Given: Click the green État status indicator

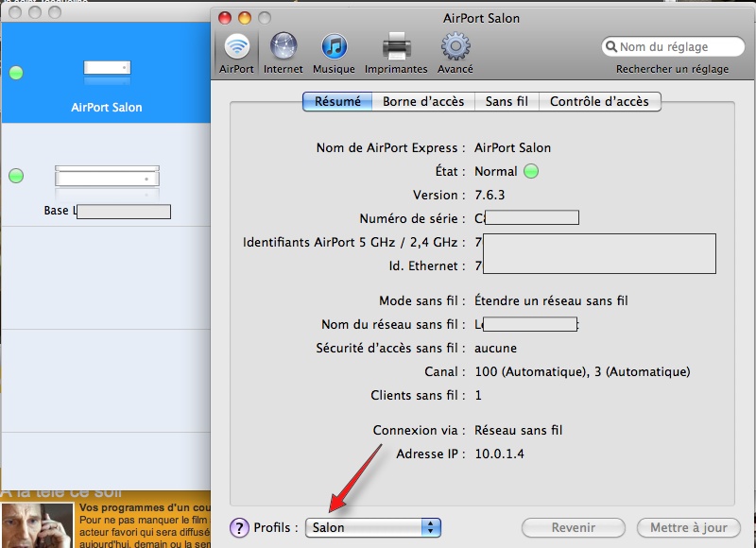Looking at the screenshot, I should click(x=530, y=172).
